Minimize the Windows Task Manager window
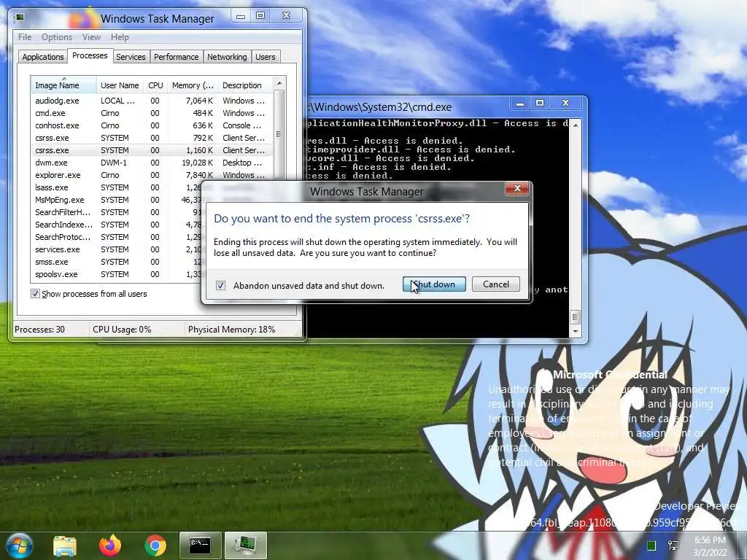The height and width of the screenshot is (560, 747). (x=241, y=16)
